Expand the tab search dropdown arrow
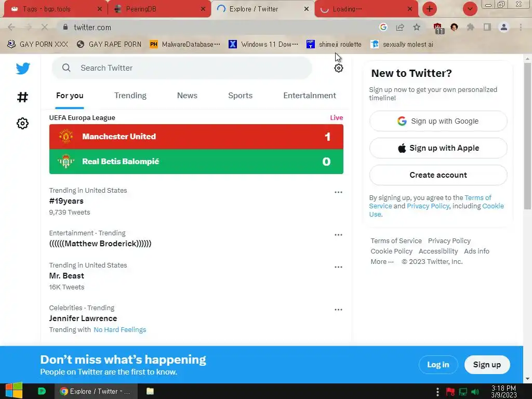The image size is (532, 399). click(470, 9)
